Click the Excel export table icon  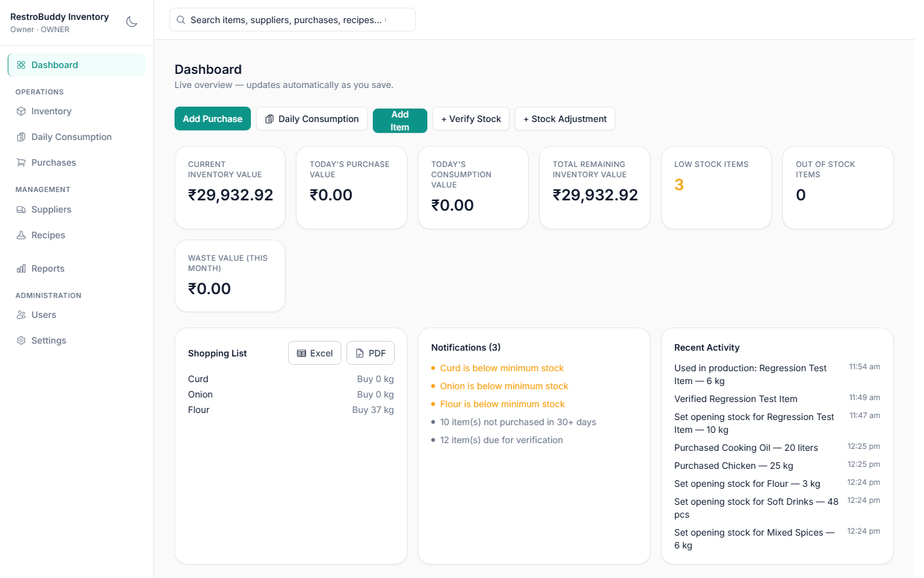pyautogui.click(x=302, y=353)
